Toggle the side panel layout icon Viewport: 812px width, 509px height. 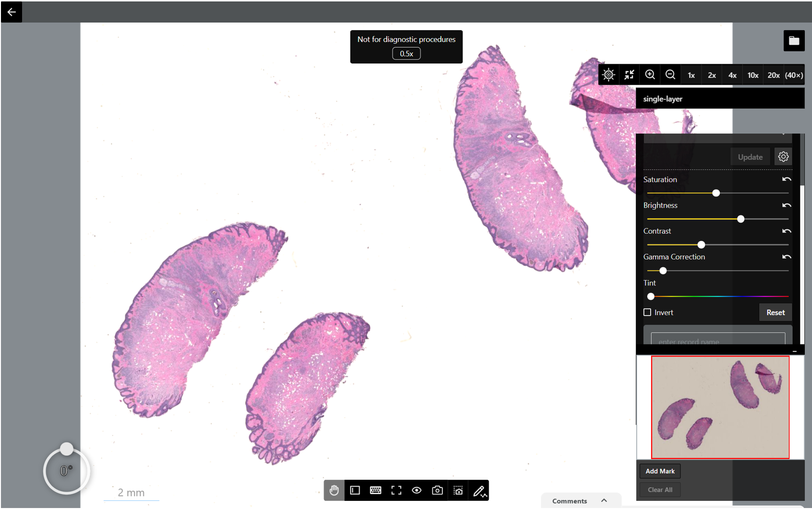click(355, 490)
